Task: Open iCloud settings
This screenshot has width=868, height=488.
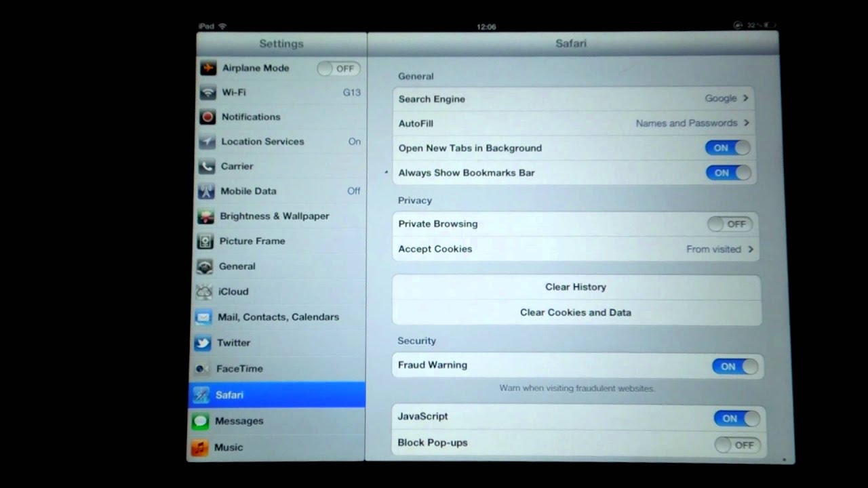Action: (x=279, y=292)
